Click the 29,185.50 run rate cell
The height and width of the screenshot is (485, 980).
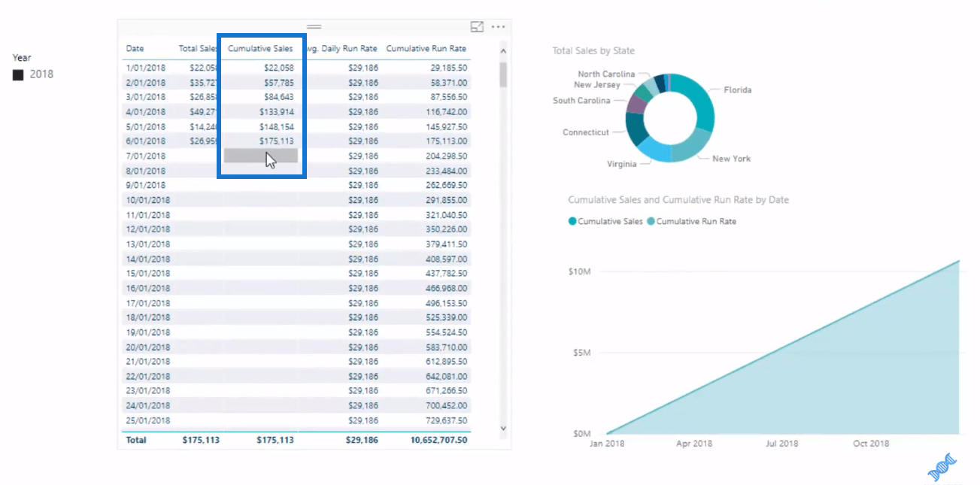(x=449, y=68)
